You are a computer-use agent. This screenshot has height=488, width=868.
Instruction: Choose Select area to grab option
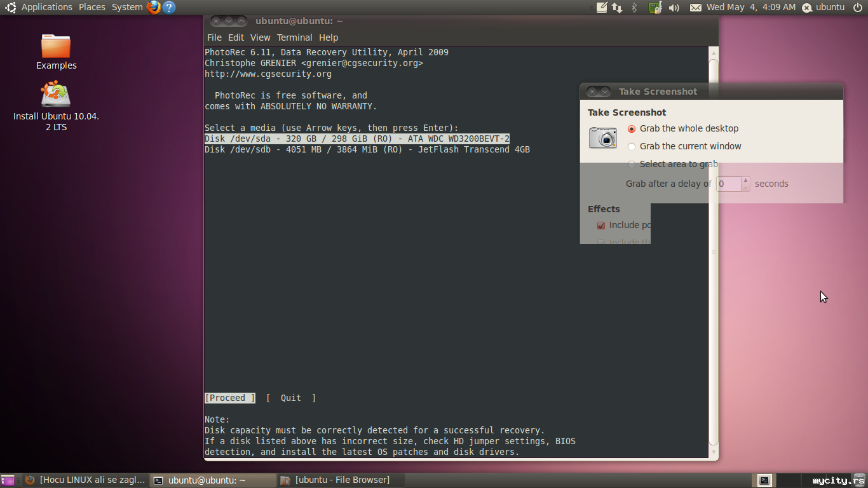tap(632, 165)
